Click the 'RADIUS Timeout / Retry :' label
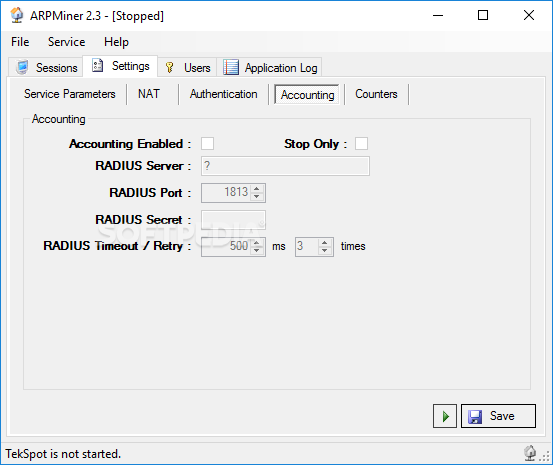 coord(117,246)
